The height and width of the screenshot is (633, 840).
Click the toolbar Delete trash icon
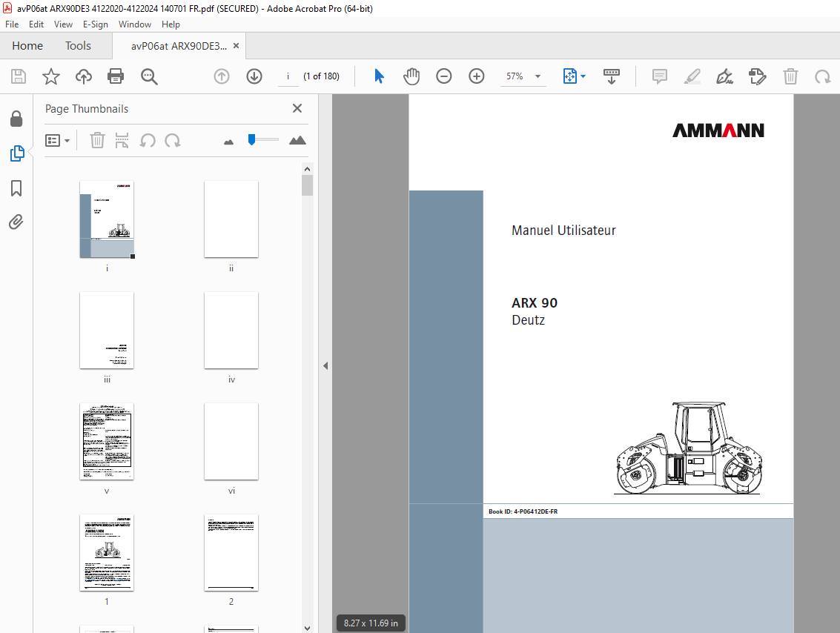(x=790, y=76)
